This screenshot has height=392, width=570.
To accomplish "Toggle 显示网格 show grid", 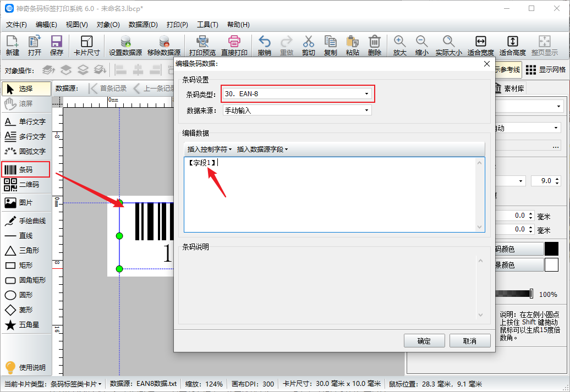I will click(546, 70).
